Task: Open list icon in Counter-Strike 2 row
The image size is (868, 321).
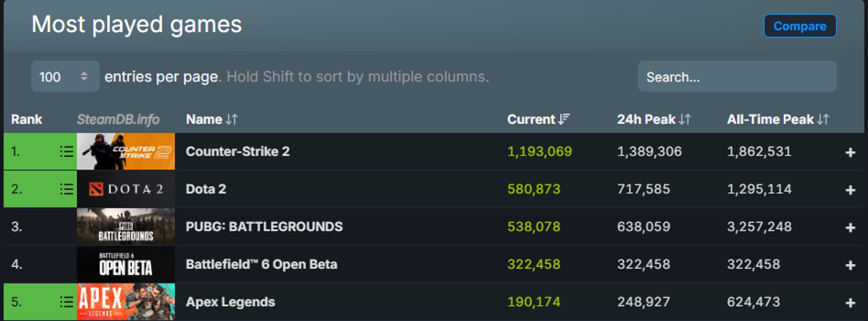Action: [66, 152]
